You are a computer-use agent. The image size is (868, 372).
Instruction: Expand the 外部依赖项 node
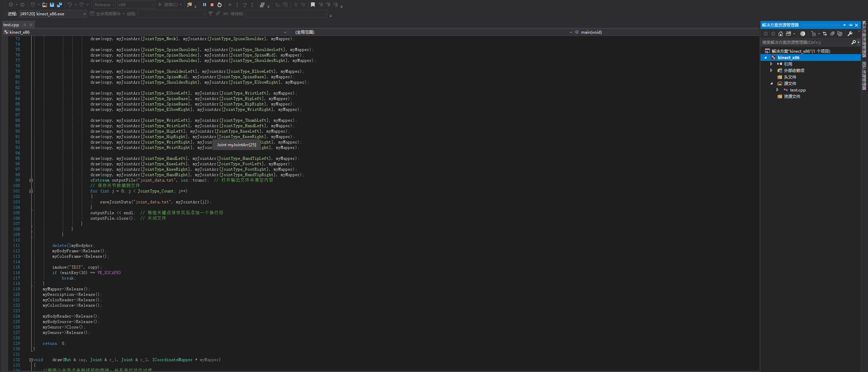pyautogui.click(x=771, y=70)
